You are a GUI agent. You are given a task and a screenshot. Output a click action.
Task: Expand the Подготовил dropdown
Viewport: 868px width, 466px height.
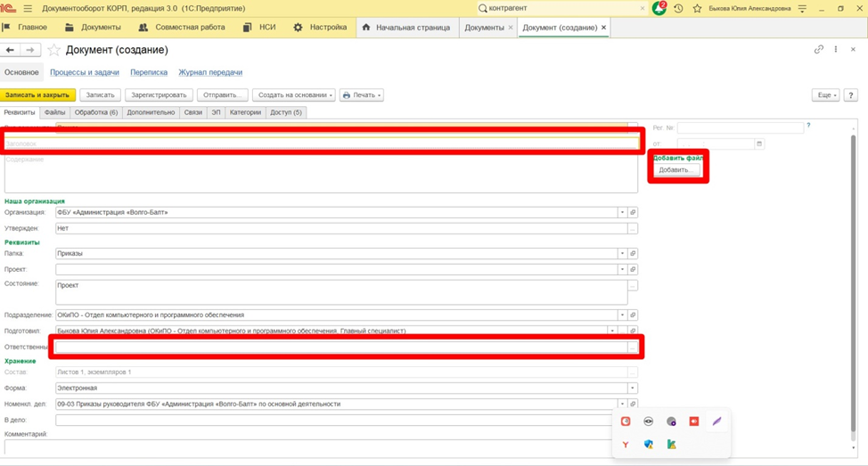coord(612,331)
